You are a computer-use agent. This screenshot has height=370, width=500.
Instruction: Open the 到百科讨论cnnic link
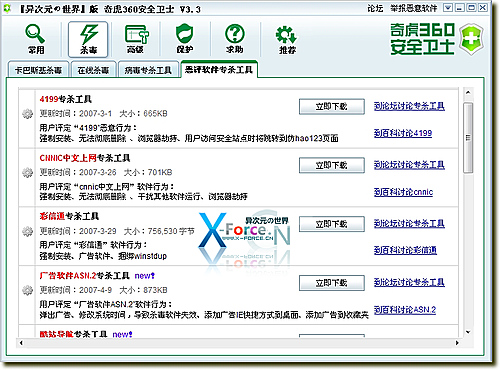click(403, 192)
